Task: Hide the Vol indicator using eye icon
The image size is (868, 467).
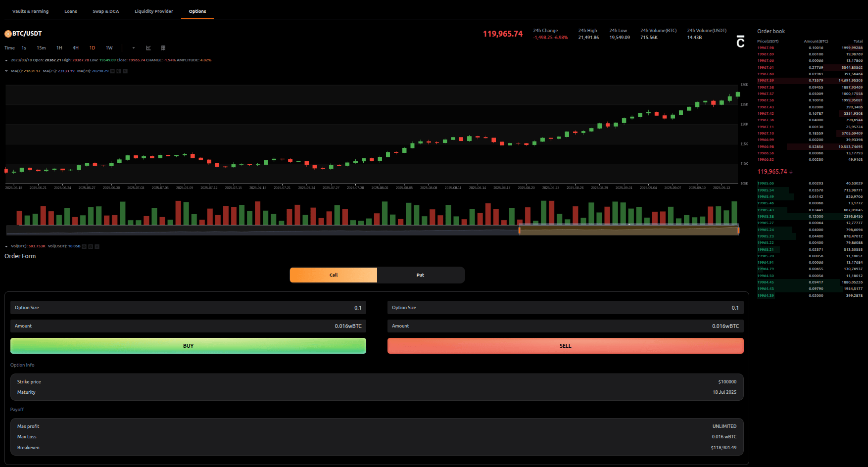Action: click(x=84, y=246)
